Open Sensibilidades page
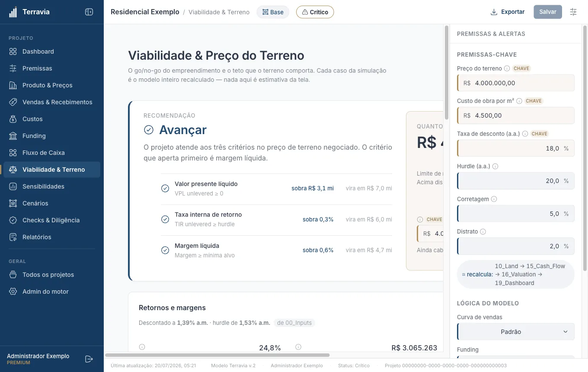 [x=52, y=186]
